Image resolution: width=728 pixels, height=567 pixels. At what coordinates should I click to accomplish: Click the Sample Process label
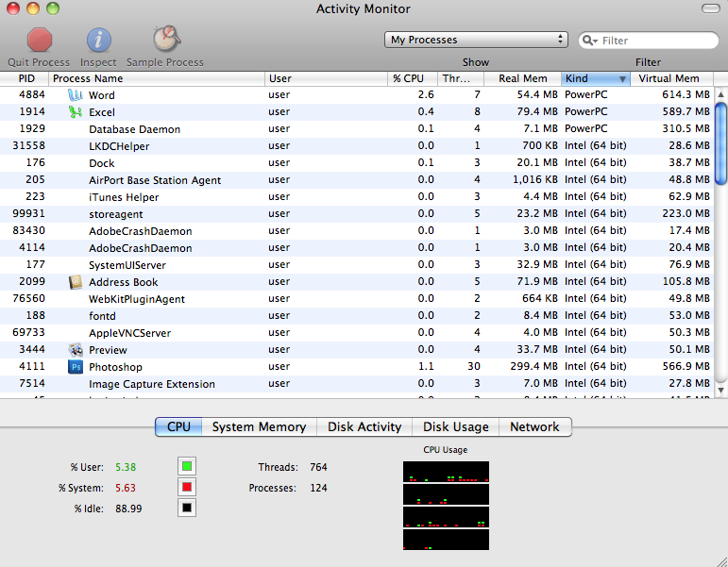pos(165,62)
